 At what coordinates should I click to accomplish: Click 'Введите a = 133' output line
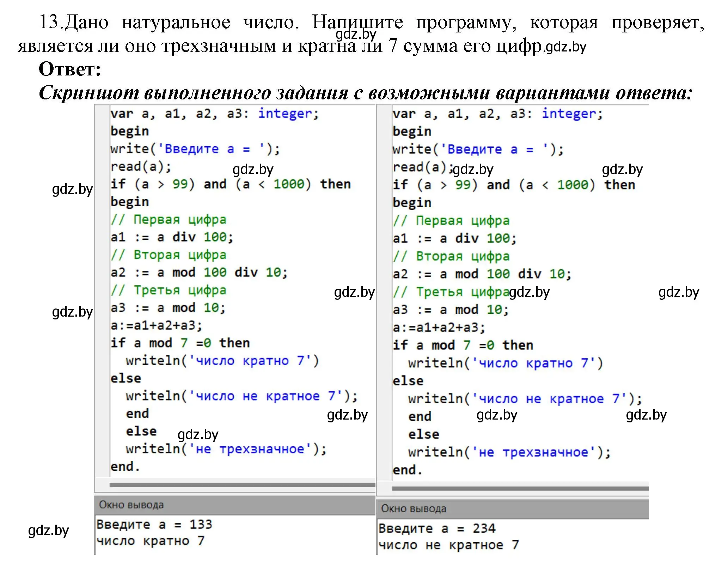(x=154, y=524)
